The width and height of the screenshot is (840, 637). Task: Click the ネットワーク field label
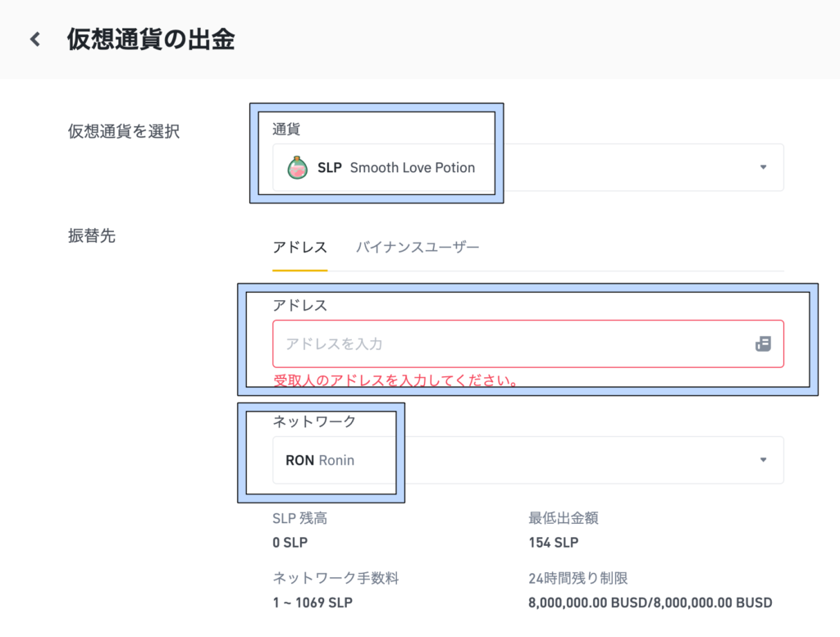(x=314, y=422)
